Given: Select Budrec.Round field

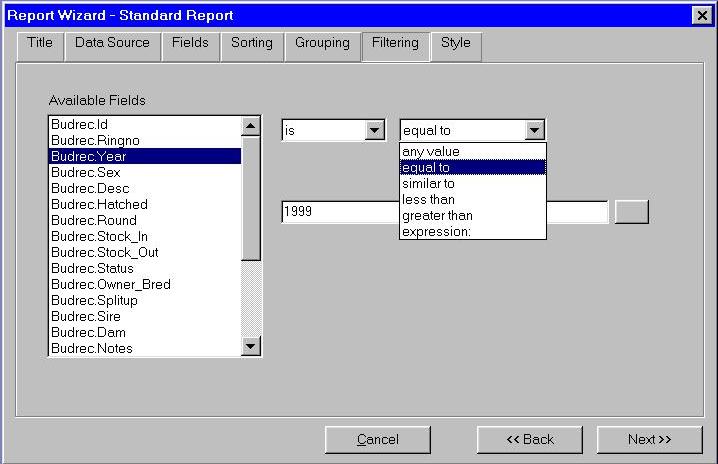Looking at the screenshot, I should [145, 221].
